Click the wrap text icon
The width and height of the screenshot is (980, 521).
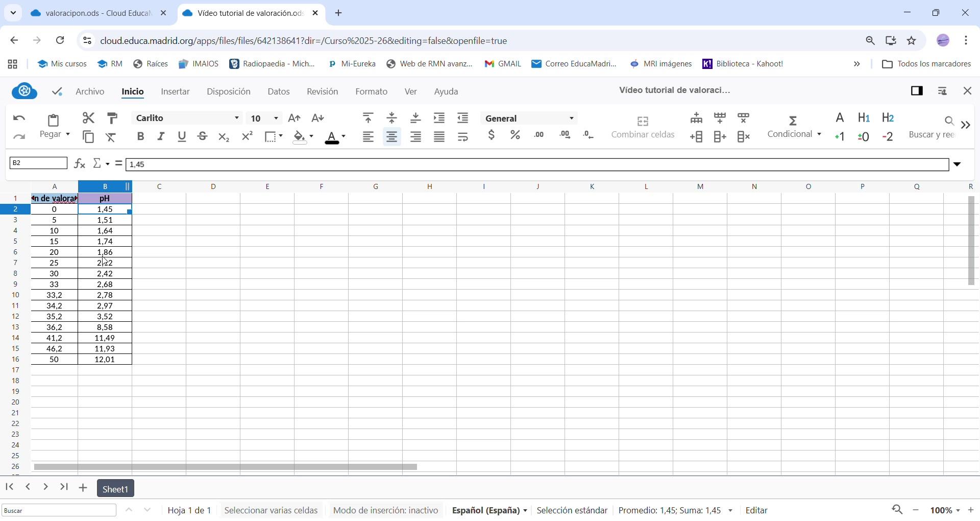click(463, 137)
